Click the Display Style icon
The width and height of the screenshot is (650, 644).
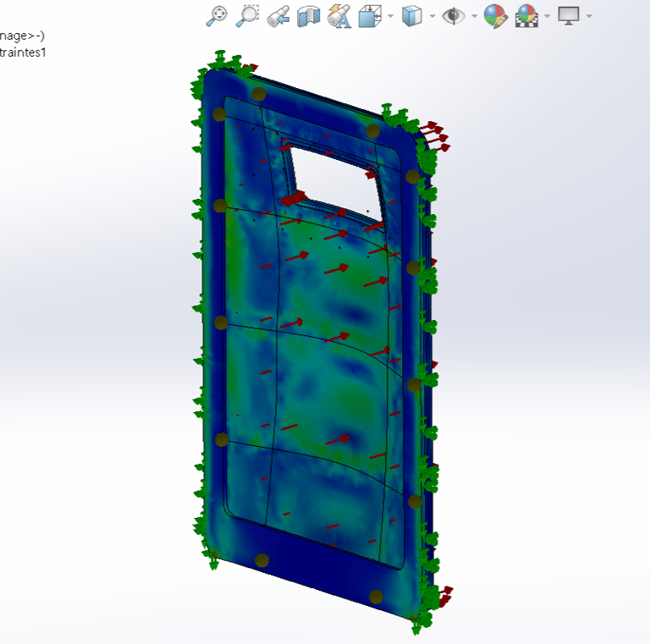tap(411, 16)
